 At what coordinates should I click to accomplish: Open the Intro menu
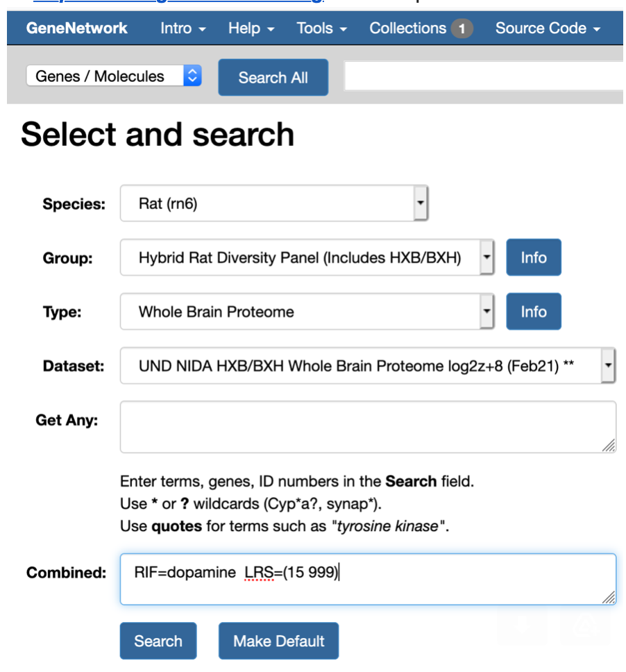(x=183, y=28)
